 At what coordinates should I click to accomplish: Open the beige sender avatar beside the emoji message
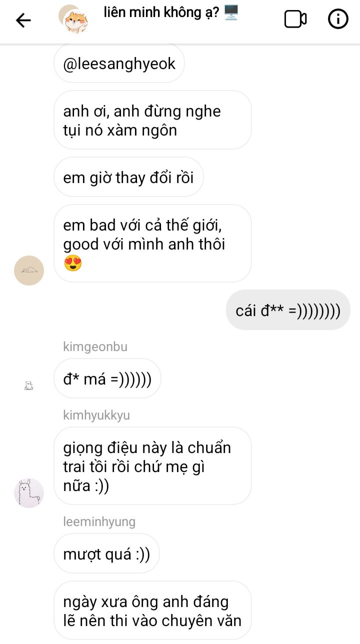pos(29,270)
